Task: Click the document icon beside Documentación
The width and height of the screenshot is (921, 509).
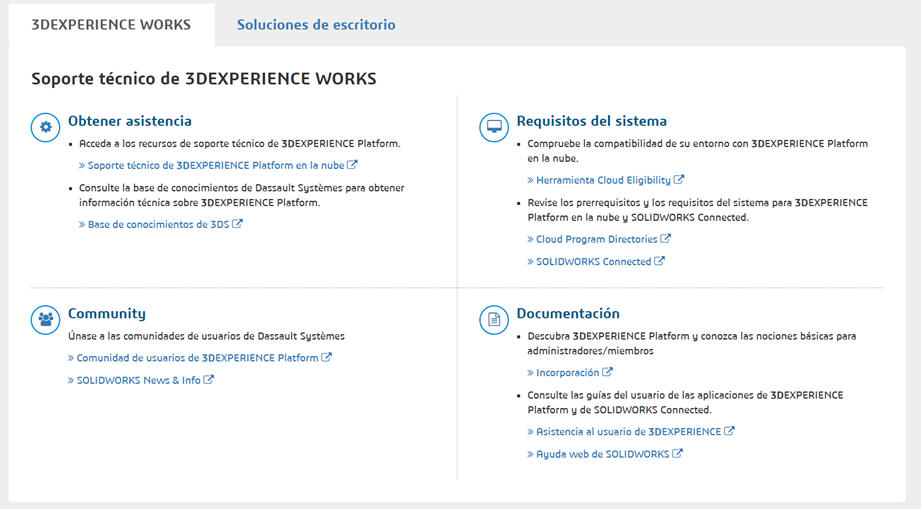Action: coord(494,320)
